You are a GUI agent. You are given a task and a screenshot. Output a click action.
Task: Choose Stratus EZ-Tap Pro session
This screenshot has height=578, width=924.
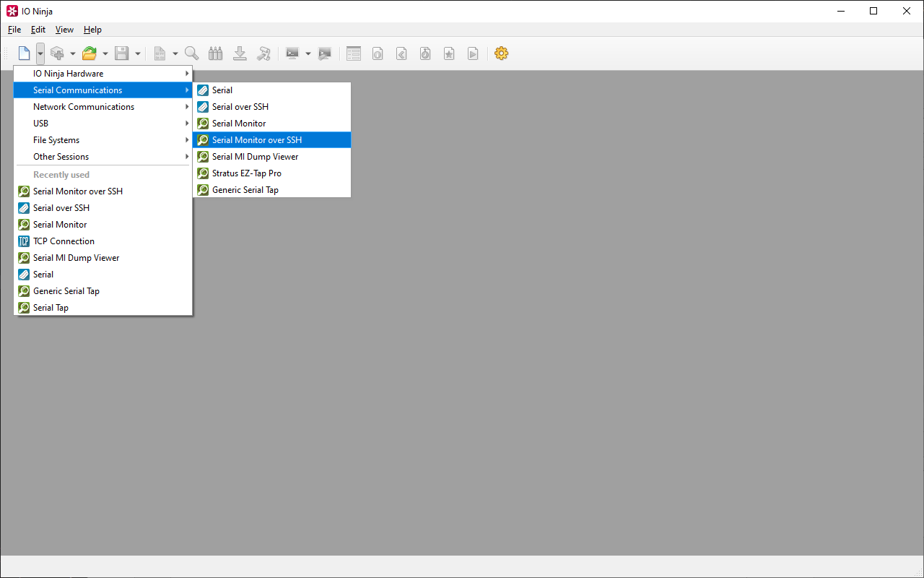272,173
